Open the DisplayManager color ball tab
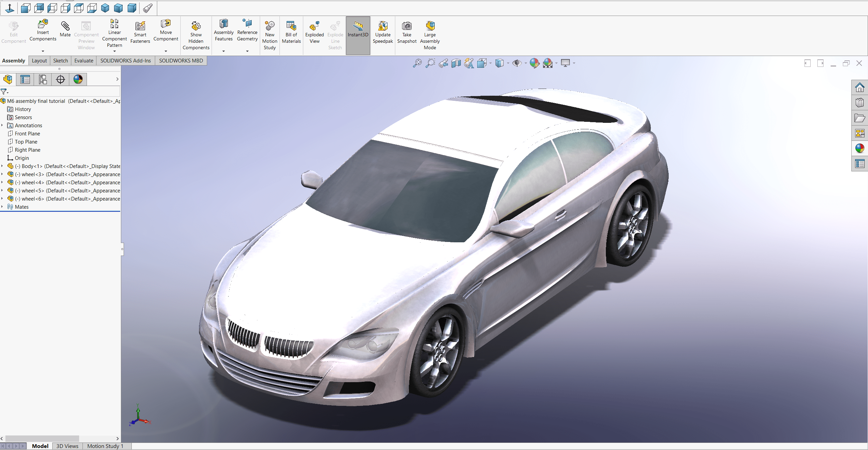Viewport: 868px width, 450px height. [78, 79]
